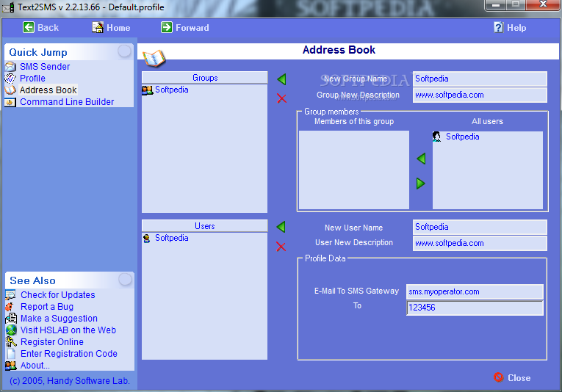562x392 pixels.
Task: Click the Enter Registration Code page icon
Action: (x=12, y=354)
